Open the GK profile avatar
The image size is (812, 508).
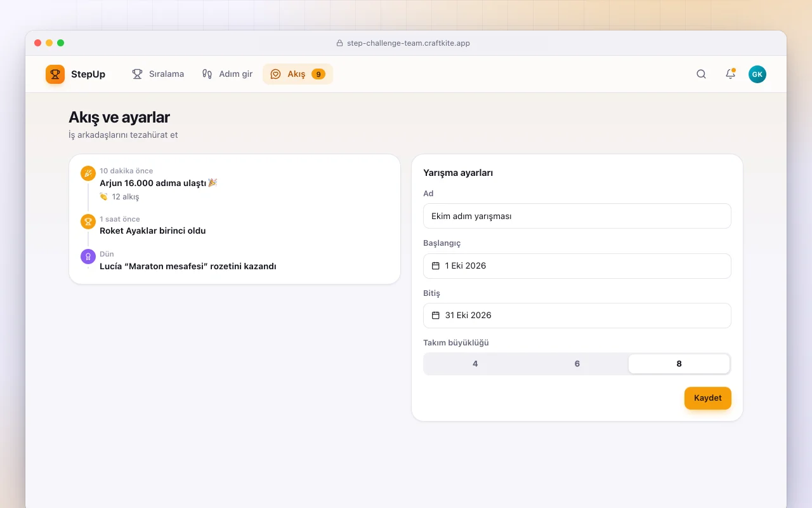pos(757,74)
